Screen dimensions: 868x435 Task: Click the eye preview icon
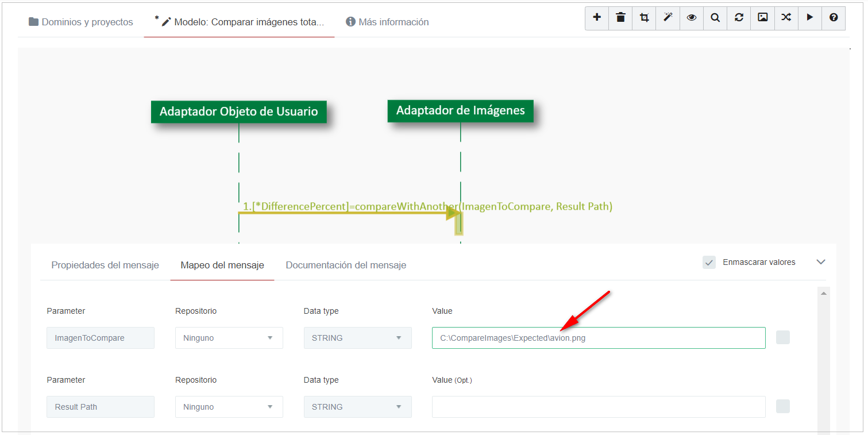pyautogui.click(x=692, y=18)
